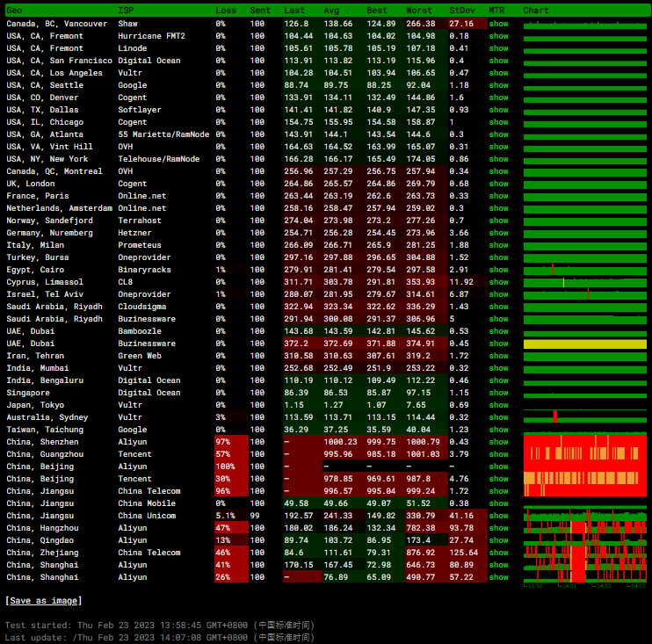652x644 pixels.
Task: Click the Loss column header
Action: [x=226, y=11]
